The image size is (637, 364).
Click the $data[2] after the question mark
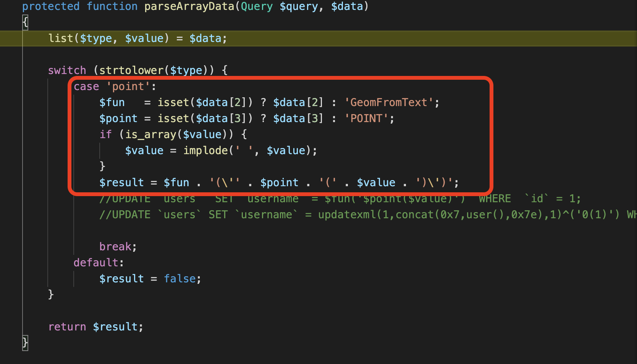tap(298, 102)
